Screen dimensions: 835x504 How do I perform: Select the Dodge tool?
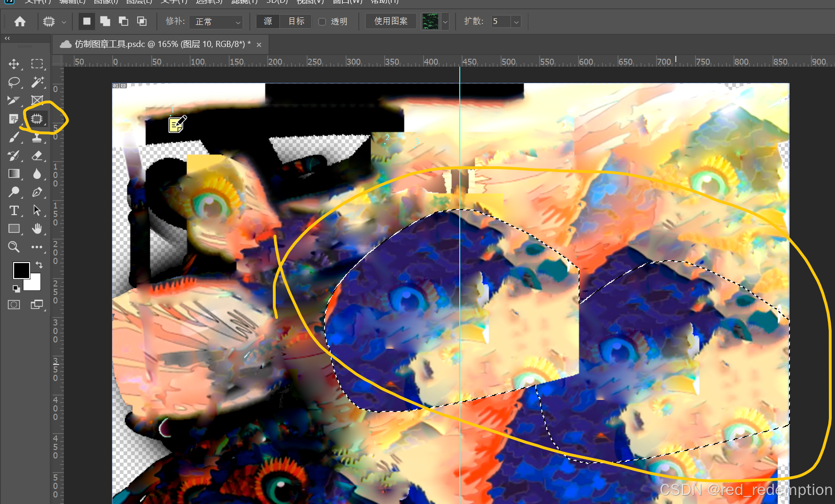(x=14, y=192)
